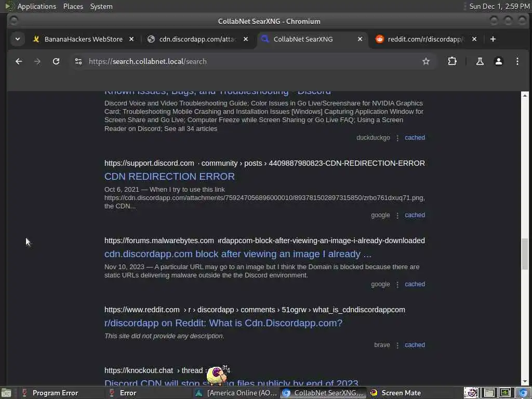Screen dimensions: 532x399
Task: Open cached link for CDN REDIRECTION ERROR
Action: coord(415,215)
